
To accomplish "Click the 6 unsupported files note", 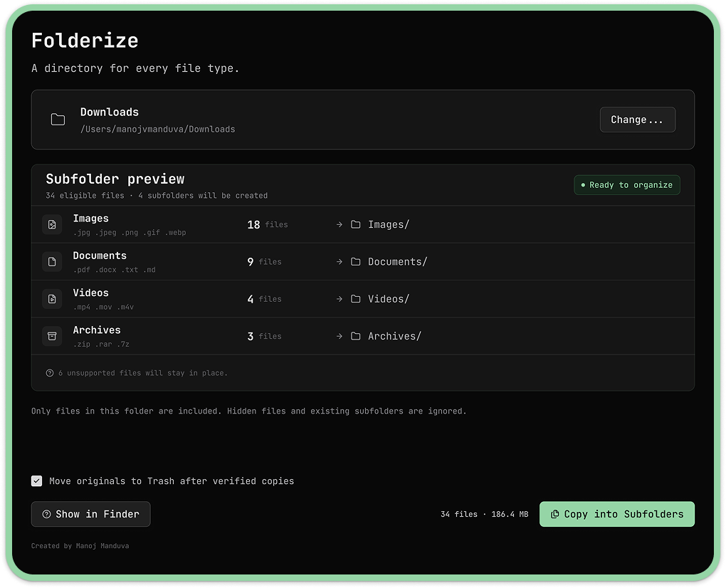I will tap(142, 373).
